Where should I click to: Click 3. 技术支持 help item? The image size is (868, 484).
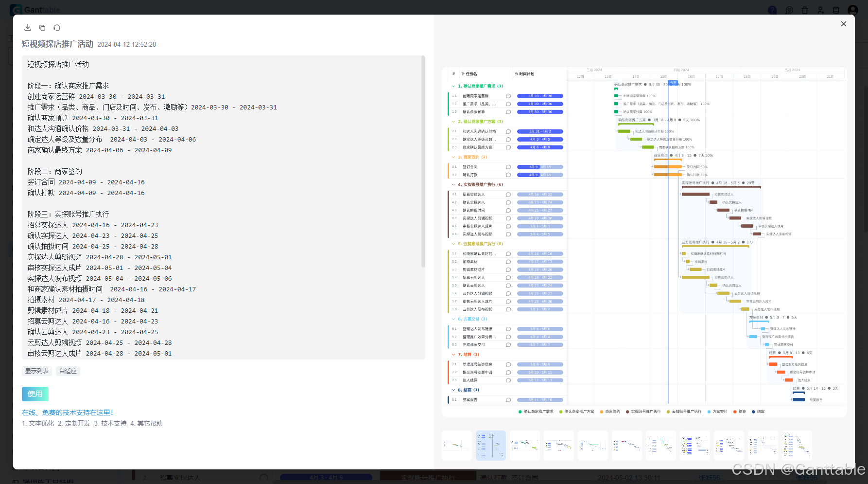[110, 424]
